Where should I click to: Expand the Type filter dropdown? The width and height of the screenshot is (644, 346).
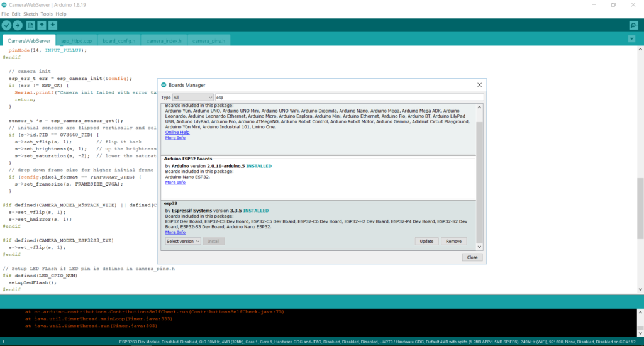pyautogui.click(x=192, y=98)
